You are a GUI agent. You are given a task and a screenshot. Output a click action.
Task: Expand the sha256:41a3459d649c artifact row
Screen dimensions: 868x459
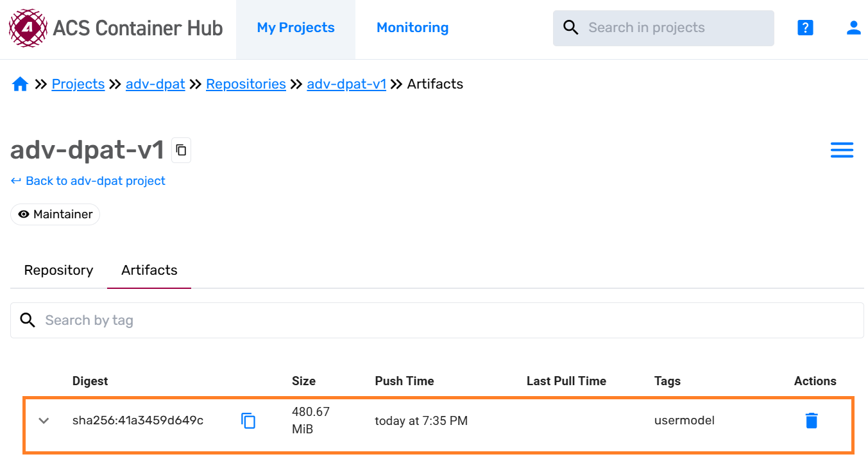[x=44, y=421]
